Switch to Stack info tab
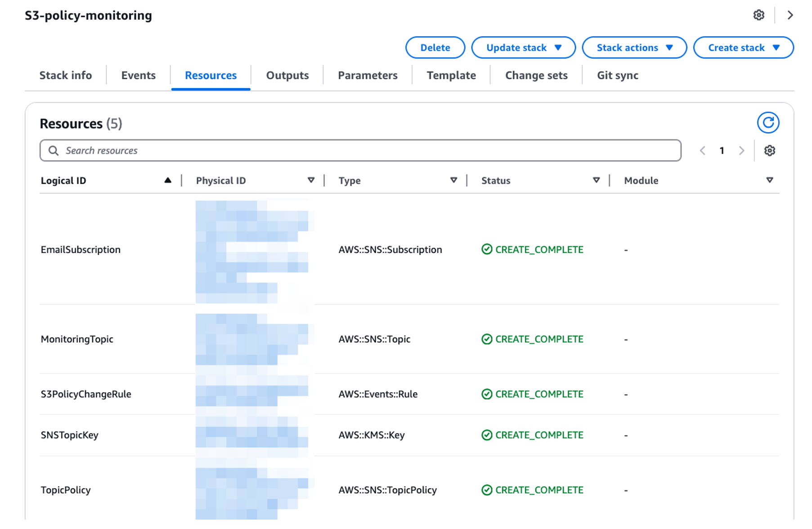Viewport: 812px width, 529px height. coord(66,76)
